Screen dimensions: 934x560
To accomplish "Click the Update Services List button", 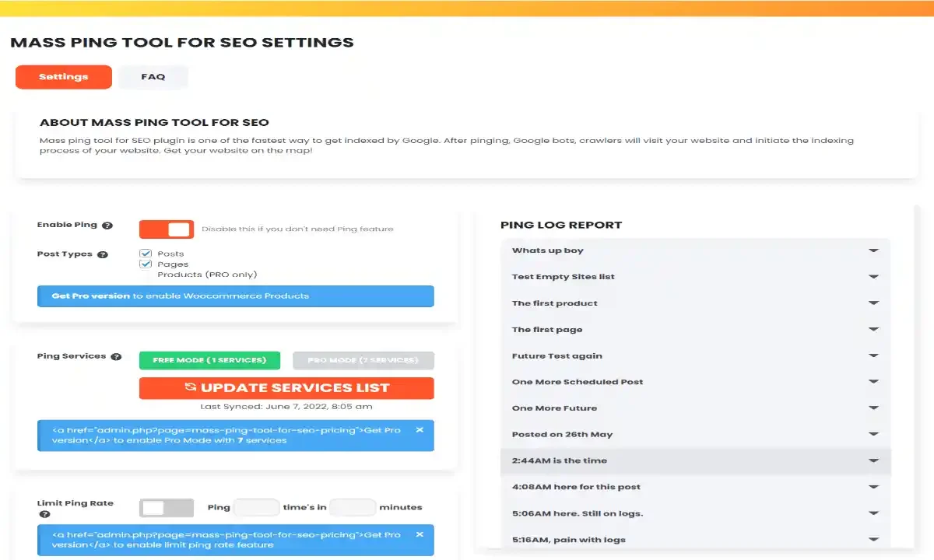I will (286, 388).
